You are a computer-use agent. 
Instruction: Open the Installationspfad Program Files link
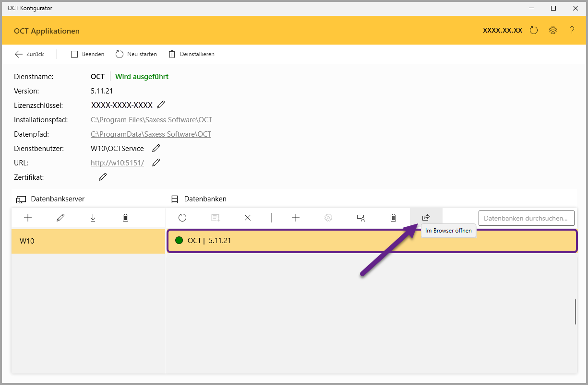pyautogui.click(x=151, y=120)
